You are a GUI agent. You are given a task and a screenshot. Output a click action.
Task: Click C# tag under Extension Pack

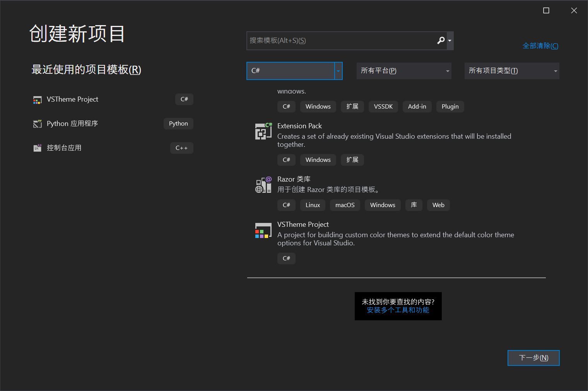point(286,160)
